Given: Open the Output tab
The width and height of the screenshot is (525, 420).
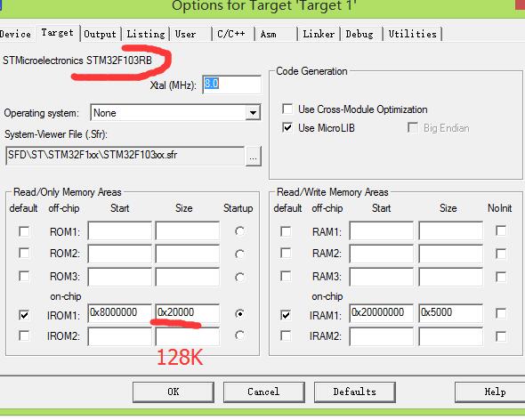Looking at the screenshot, I should [x=100, y=34].
